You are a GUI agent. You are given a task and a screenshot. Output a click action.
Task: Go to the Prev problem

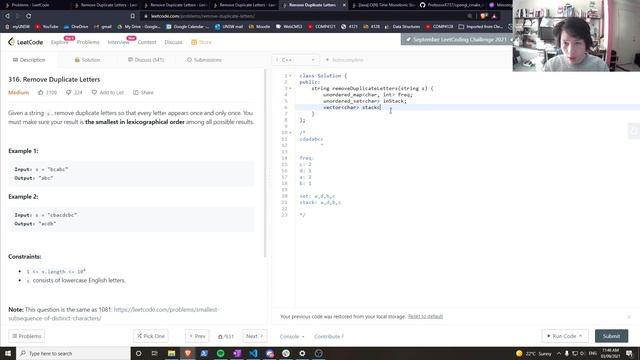click(x=197, y=336)
